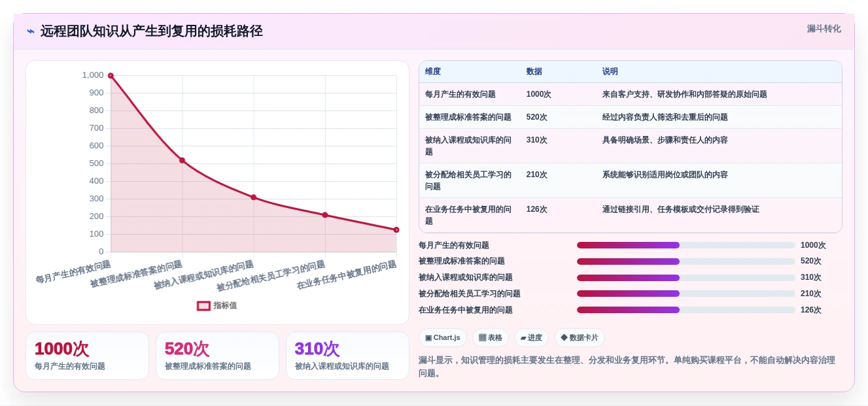This screenshot has height=406, width=868.
Task: Click x-axis label 每月产生的有效问题
Action: (74, 271)
